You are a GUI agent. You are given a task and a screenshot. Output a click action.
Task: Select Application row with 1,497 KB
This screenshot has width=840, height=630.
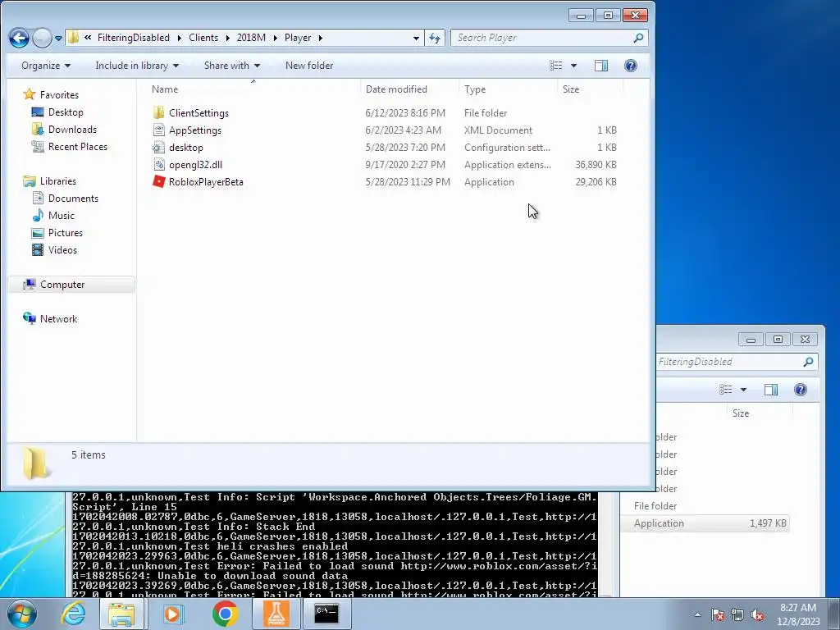705,523
